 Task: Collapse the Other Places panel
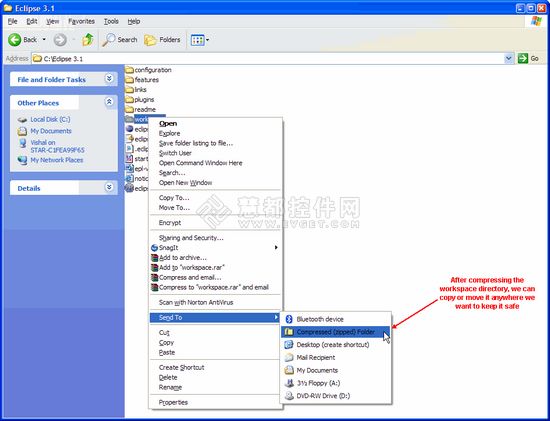109,102
